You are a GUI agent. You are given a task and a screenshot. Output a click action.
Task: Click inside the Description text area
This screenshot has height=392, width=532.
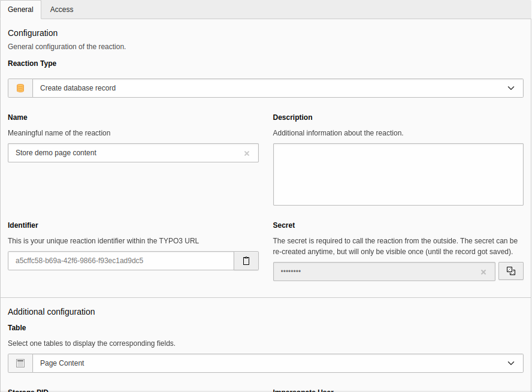click(398, 174)
